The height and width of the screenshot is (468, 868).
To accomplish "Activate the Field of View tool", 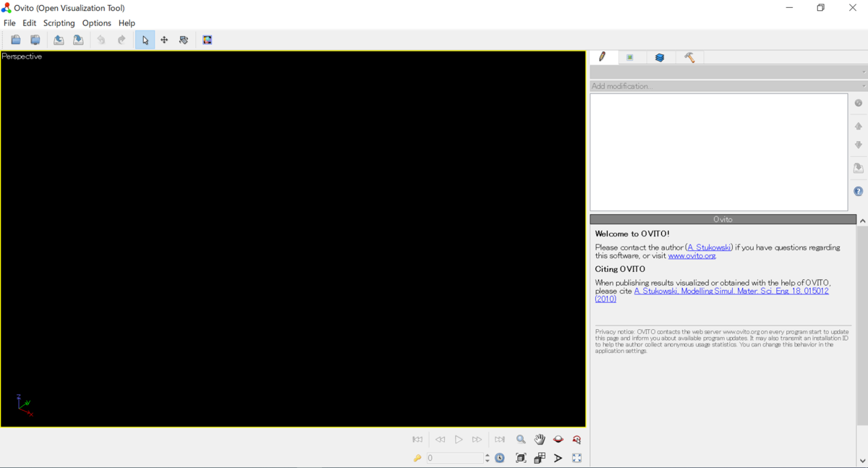I will [x=558, y=458].
